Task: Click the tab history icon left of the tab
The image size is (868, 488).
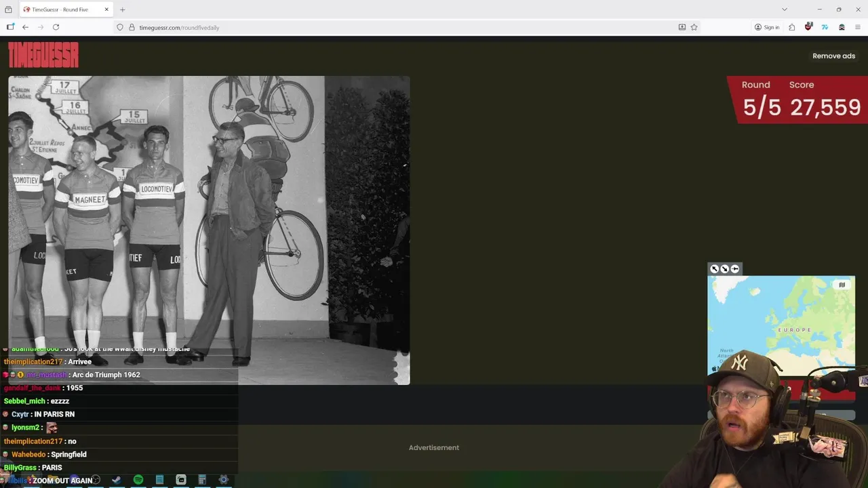Action: [8, 9]
